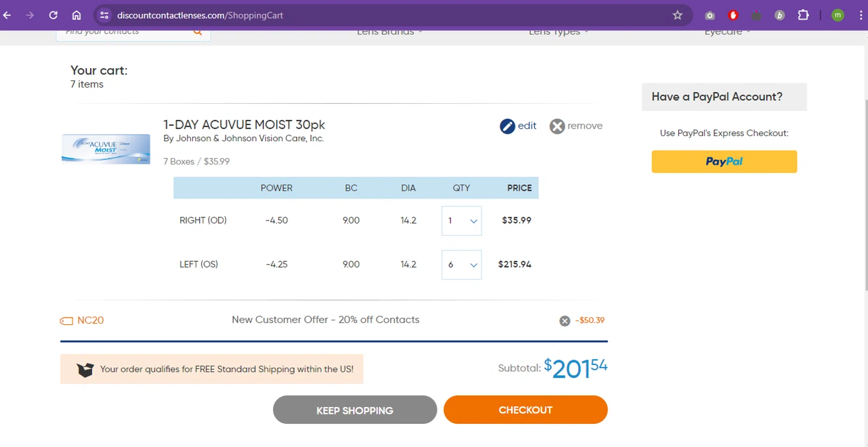The height and width of the screenshot is (447, 868).
Task: Click the $215.94 price for Left (OS)
Action: pos(514,265)
